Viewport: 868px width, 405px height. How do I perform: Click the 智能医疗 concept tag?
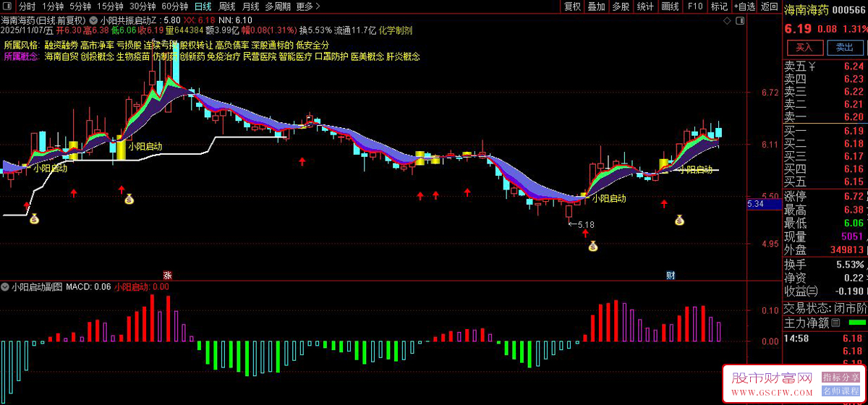[x=296, y=56]
